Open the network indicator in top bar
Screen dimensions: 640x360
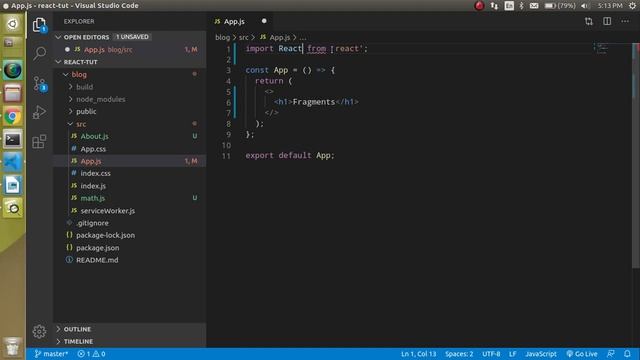[494, 5]
